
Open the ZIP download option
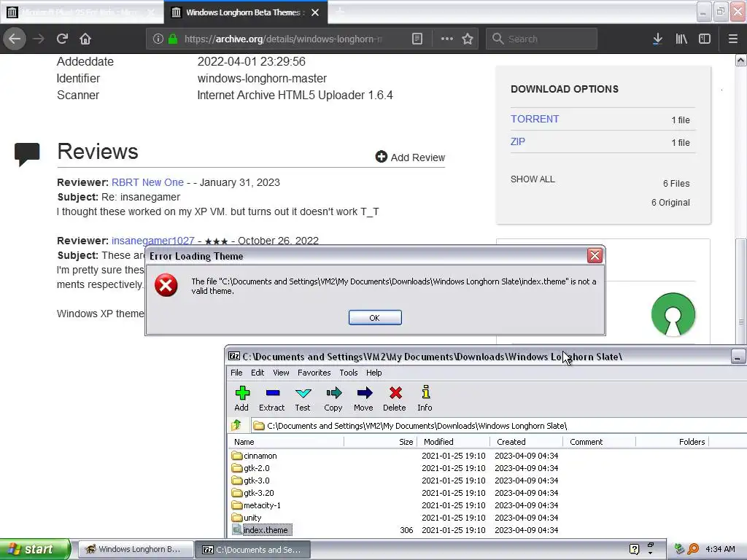(518, 141)
